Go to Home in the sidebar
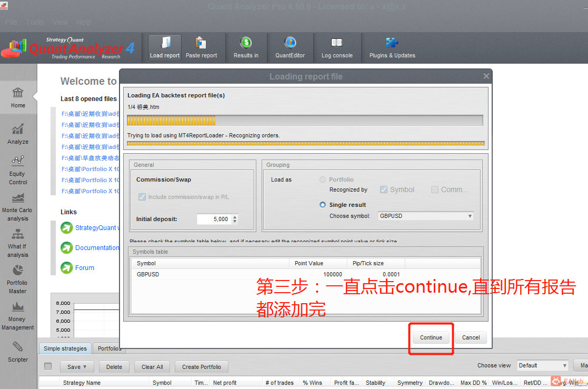 (18, 97)
